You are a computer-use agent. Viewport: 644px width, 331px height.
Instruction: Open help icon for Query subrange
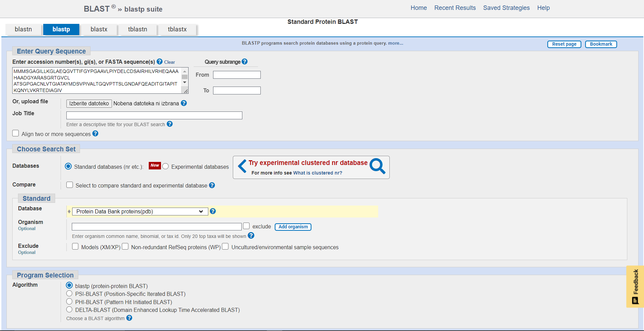pos(244,62)
